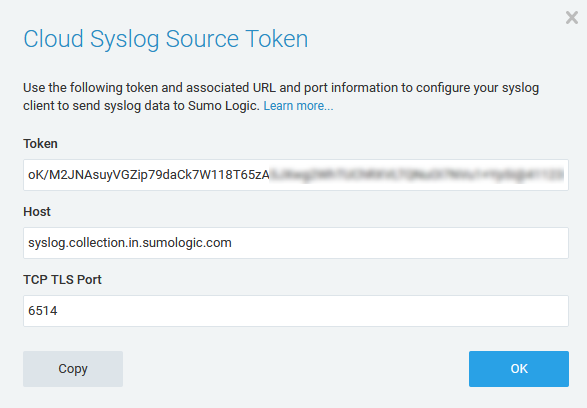Click the Token field label
Image resolution: width=587 pixels, height=408 pixels.
(40, 144)
